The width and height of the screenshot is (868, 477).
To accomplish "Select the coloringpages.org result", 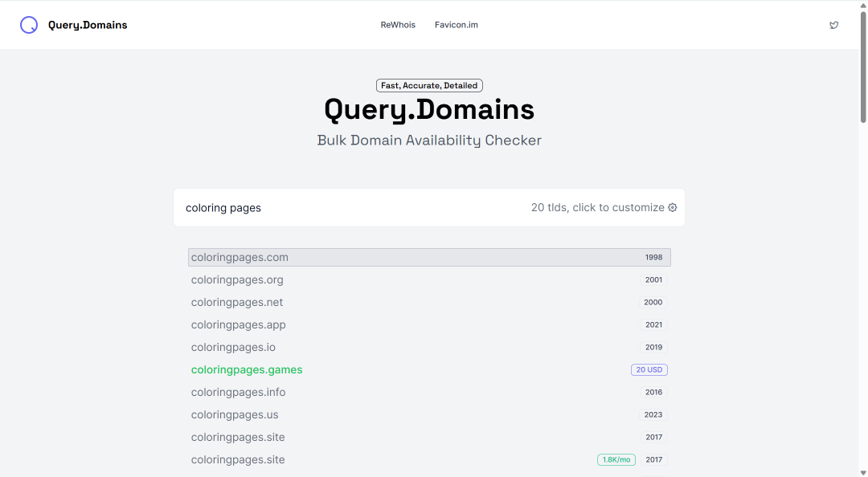I will pos(429,280).
